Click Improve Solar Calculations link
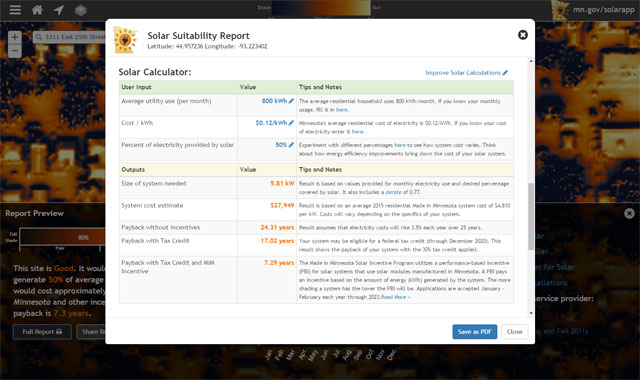The image size is (640, 380). [x=467, y=73]
